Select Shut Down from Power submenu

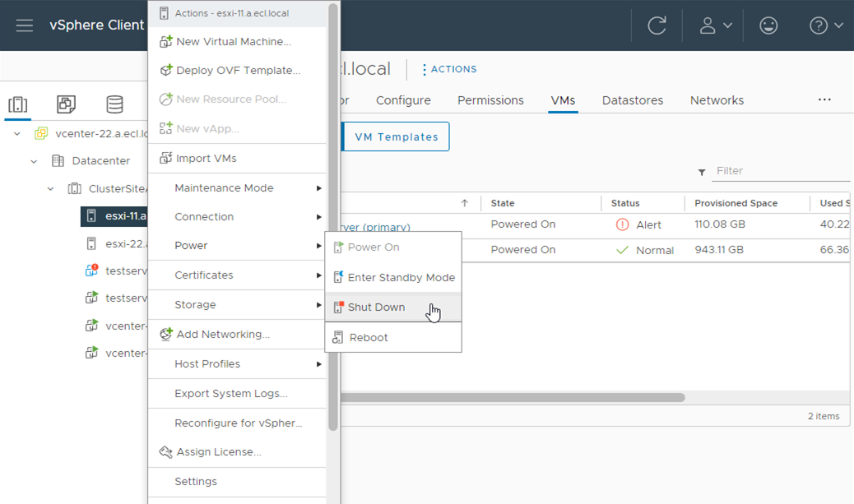coord(376,307)
